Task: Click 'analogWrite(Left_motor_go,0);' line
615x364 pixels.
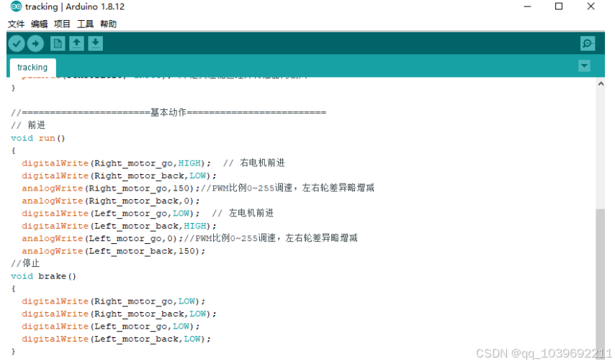Action: 102,239
